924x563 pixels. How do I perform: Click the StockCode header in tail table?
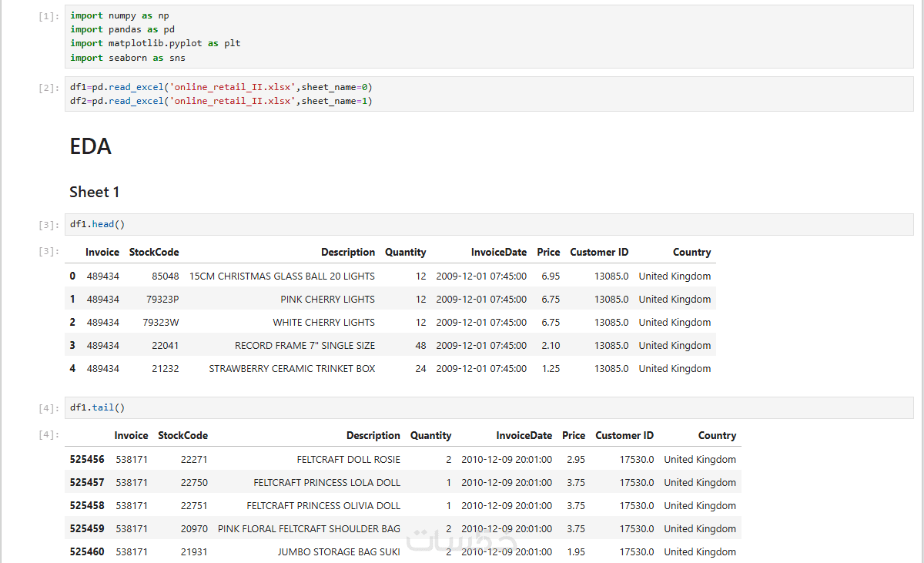[182, 435]
